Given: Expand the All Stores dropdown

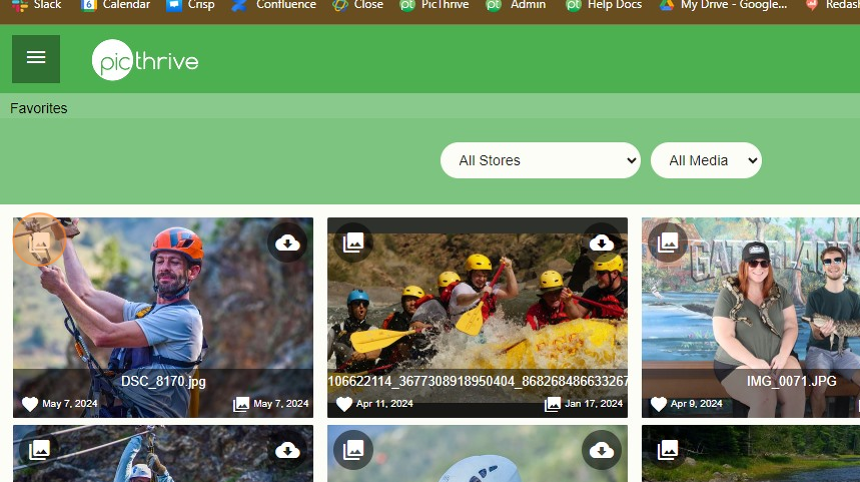Looking at the screenshot, I should pos(540,160).
